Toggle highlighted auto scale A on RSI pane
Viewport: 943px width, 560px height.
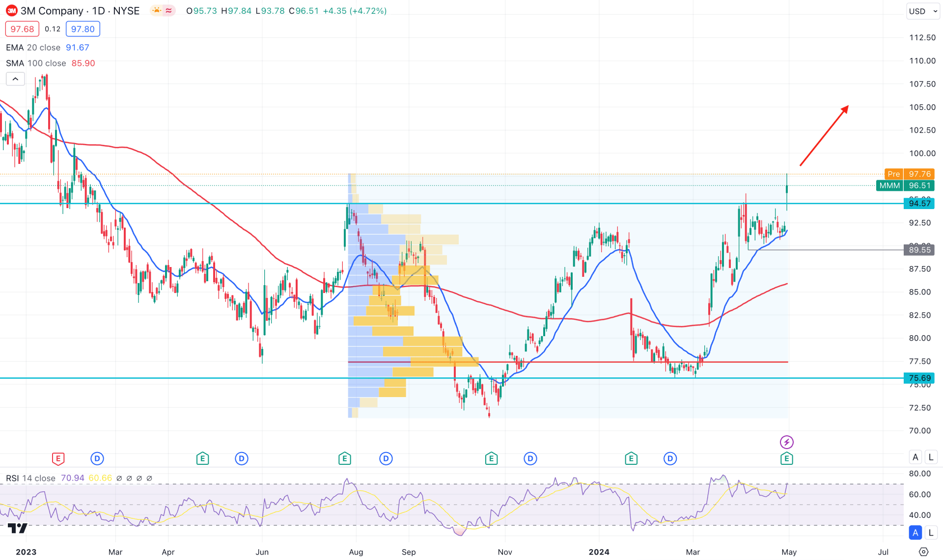(x=915, y=533)
